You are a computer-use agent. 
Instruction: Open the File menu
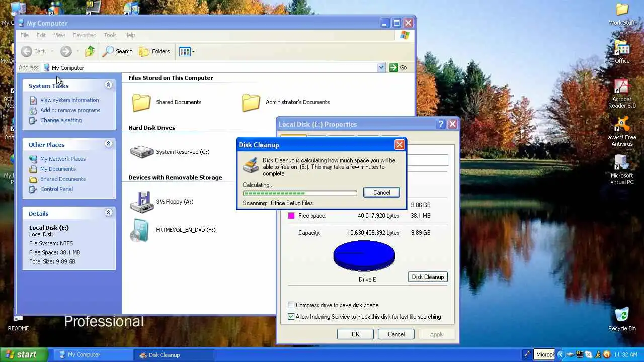25,35
